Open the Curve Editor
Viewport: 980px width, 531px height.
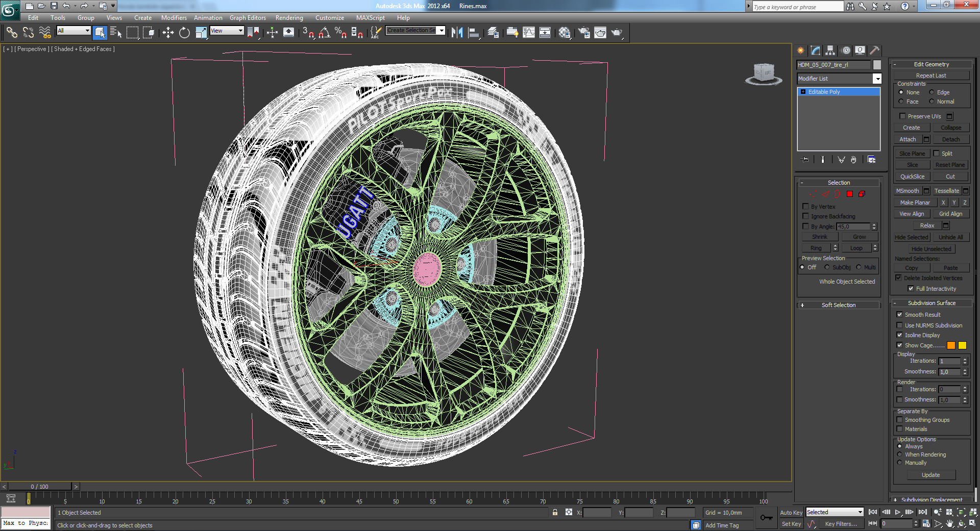(x=529, y=33)
